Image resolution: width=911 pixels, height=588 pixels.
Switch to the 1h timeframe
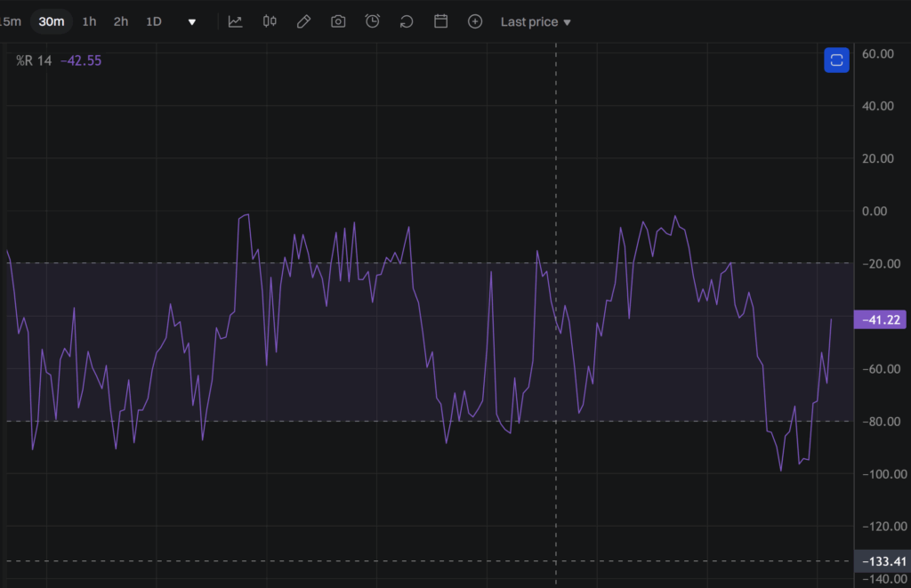point(89,21)
